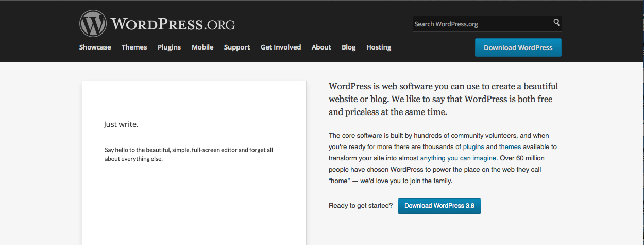Screen dimensions: 644x245
Task: Open the Themes menu item
Action: (x=134, y=47)
